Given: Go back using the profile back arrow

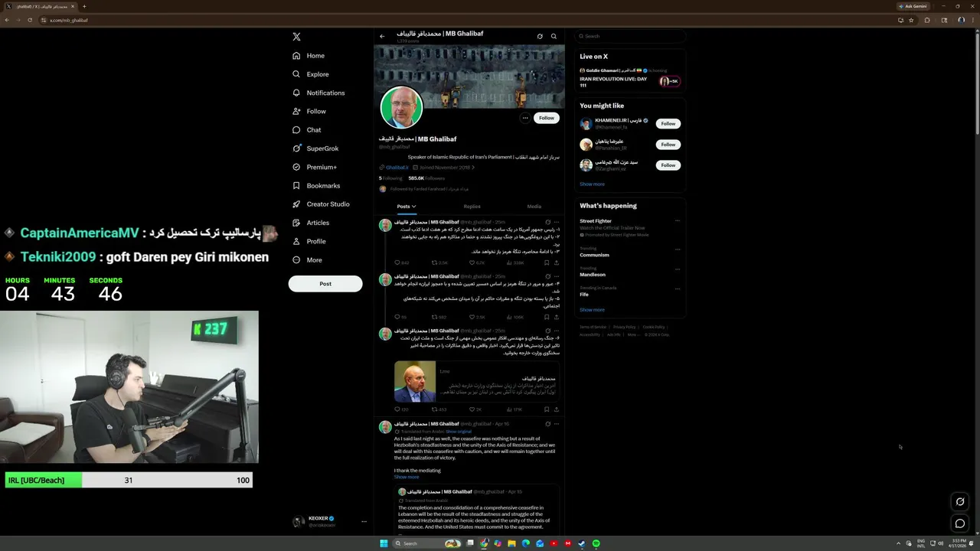Looking at the screenshot, I should pos(382,36).
